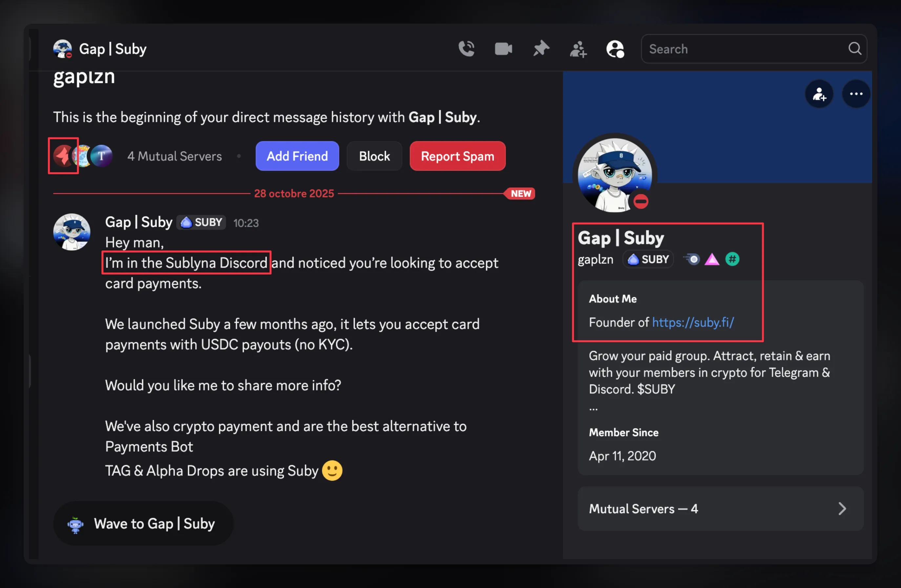Add friends to DM icon

578,49
